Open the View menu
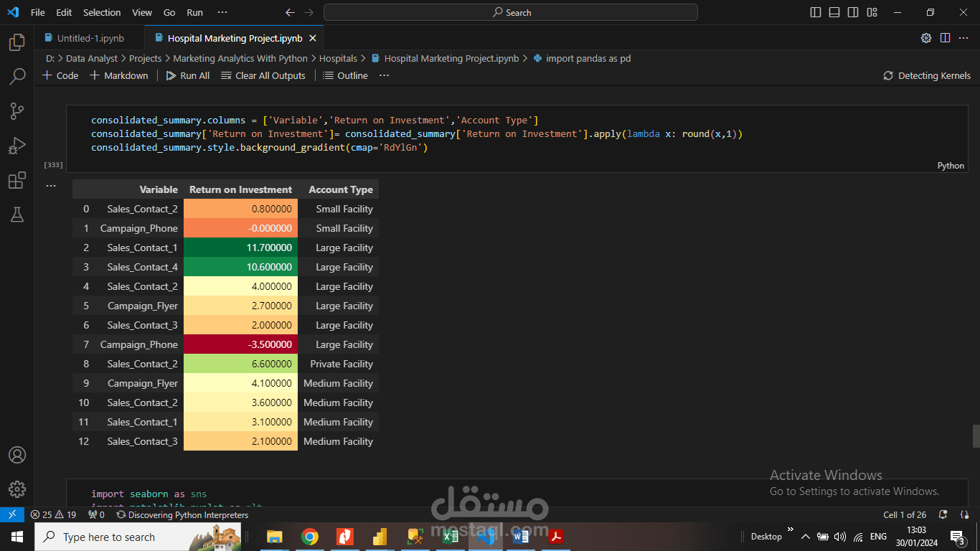This screenshot has width=980, height=551. click(142, 12)
